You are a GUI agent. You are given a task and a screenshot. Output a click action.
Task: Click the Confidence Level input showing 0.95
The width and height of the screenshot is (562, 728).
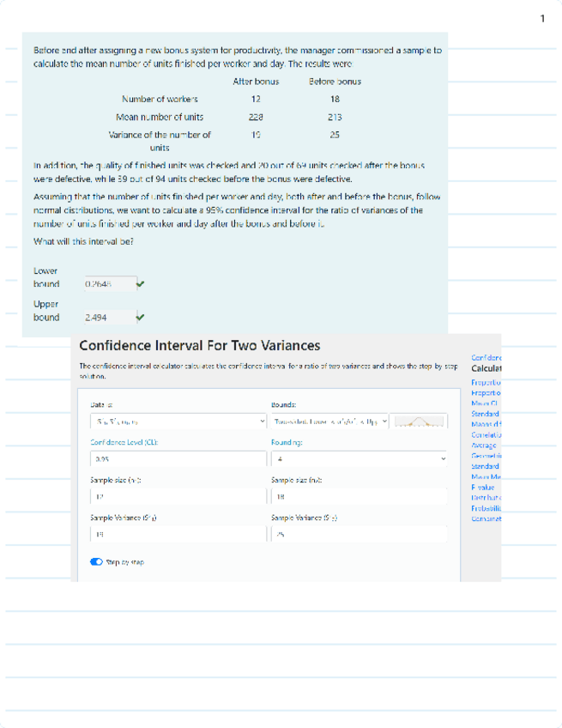(178, 458)
